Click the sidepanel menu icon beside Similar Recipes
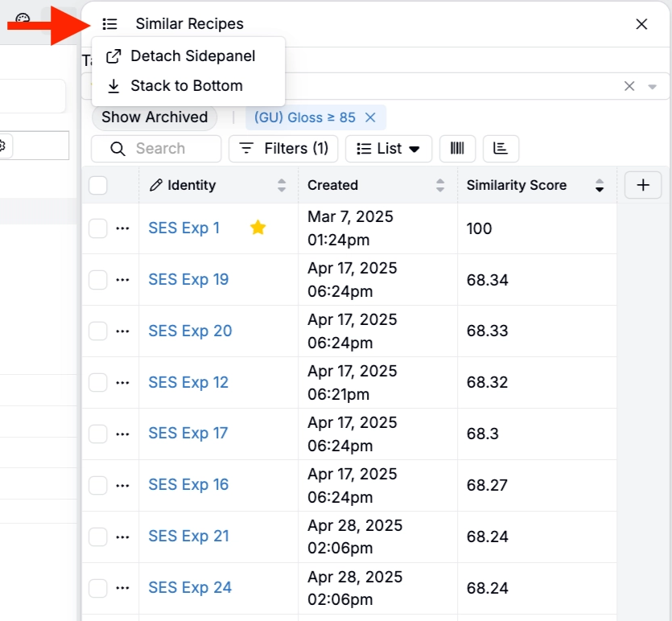The height and width of the screenshot is (621, 672). (110, 24)
